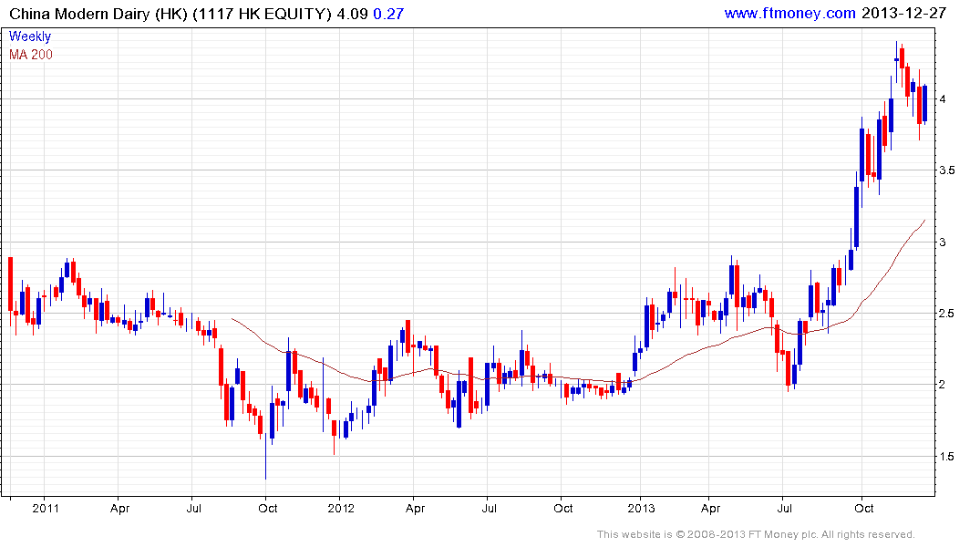Select the price change value 0.27

[388, 14]
